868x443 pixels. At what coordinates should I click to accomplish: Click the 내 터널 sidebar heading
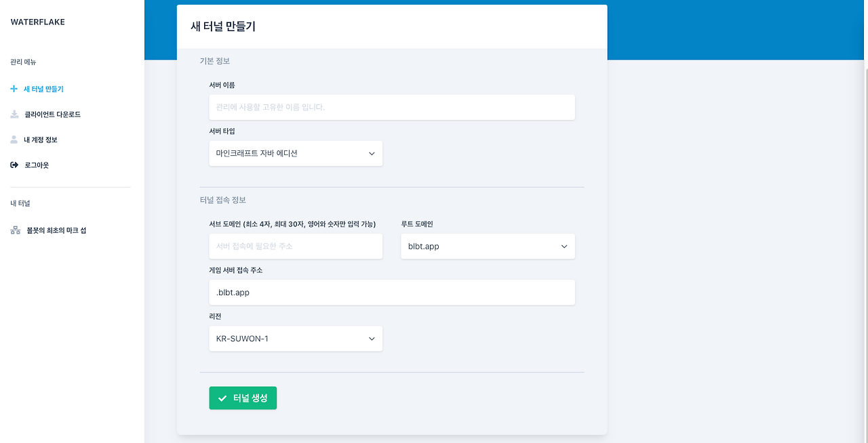tap(20, 203)
